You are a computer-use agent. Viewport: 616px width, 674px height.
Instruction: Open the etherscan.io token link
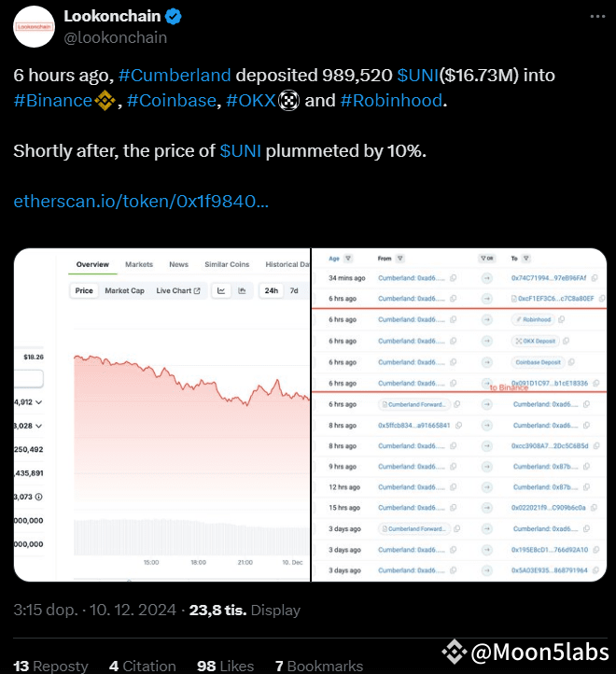[x=141, y=202]
